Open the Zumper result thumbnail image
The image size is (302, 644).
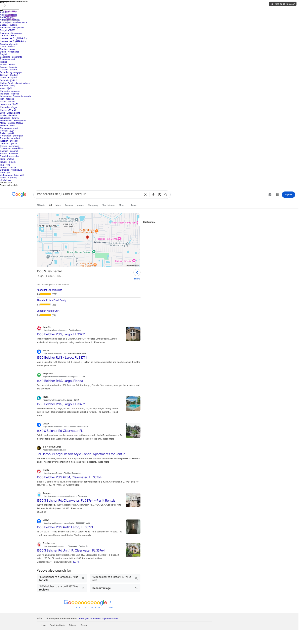133,500
